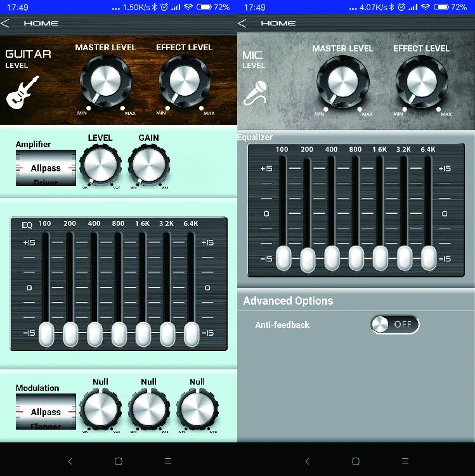Click alarm icon in right status bar
This screenshot has height=476, width=475.
point(401,7)
